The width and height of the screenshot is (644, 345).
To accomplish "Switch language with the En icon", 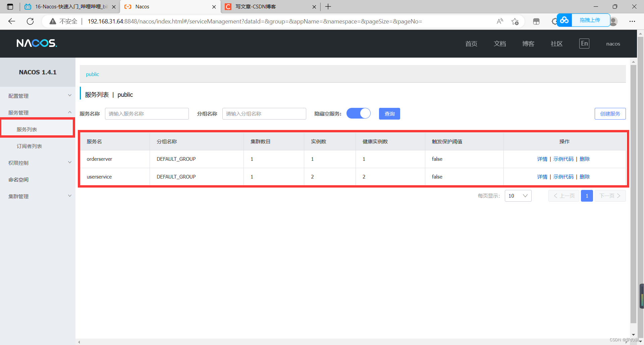I will [x=584, y=44].
